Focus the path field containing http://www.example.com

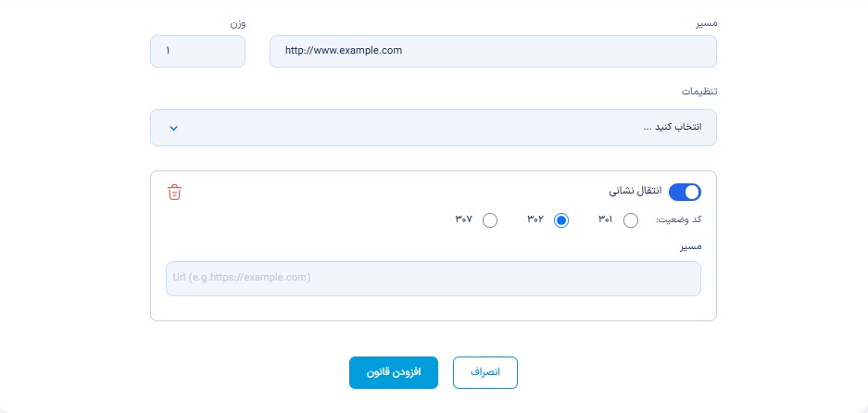(x=493, y=52)
